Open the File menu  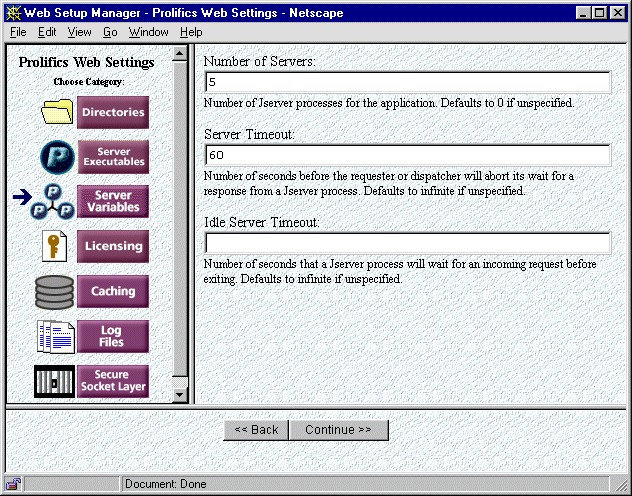18,32
